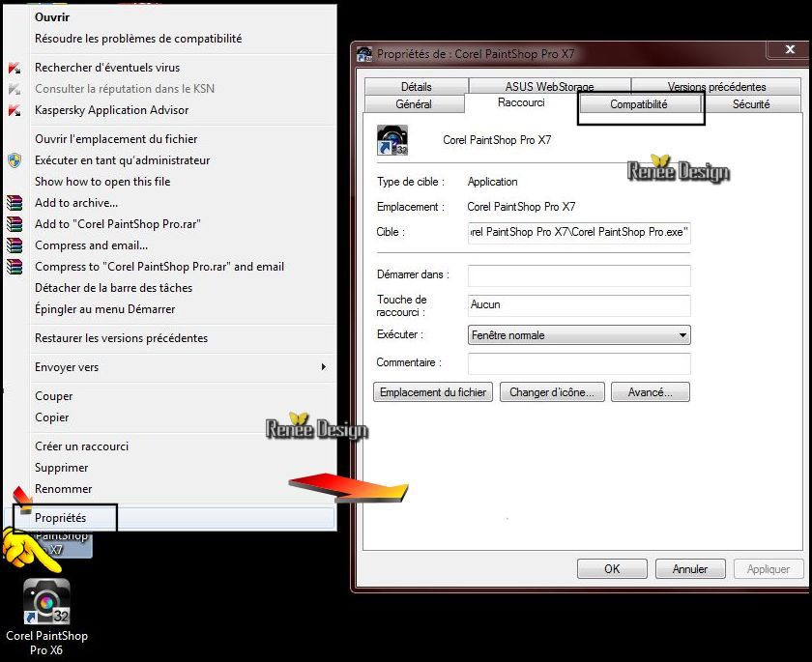Choose Créer un raccourci
The width and height of the screenshot is (812, 662).
click(x=81, y=446)
